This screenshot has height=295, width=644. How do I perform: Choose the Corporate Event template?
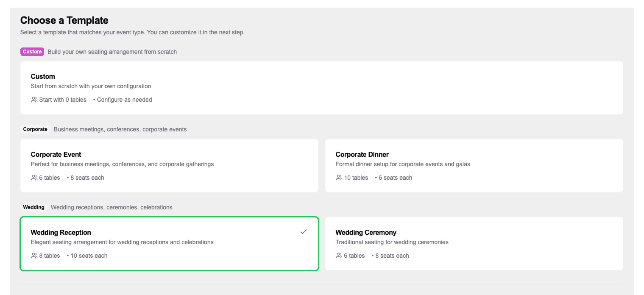[169, 166]
